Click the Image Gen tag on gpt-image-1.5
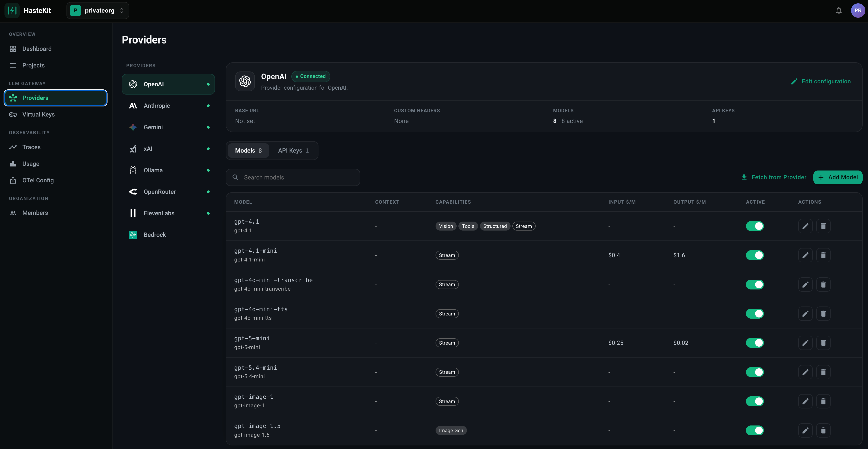Viewport: 868px width, 449px height. point(451,430)
